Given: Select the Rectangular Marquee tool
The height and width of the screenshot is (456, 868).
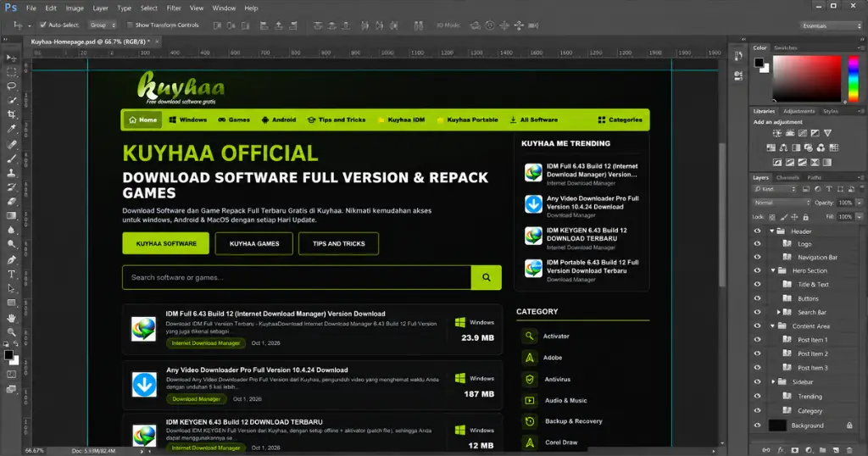Looking at the screenshot, I should tap(11, 72).
